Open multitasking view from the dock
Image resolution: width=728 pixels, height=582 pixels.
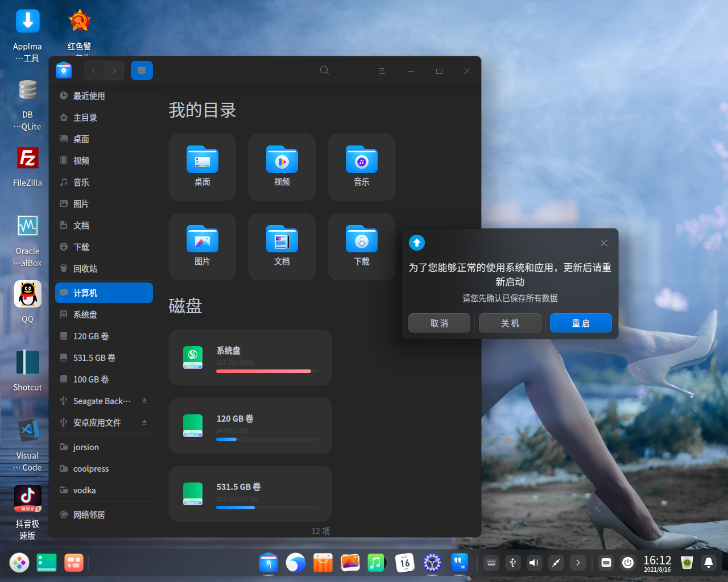47,563
